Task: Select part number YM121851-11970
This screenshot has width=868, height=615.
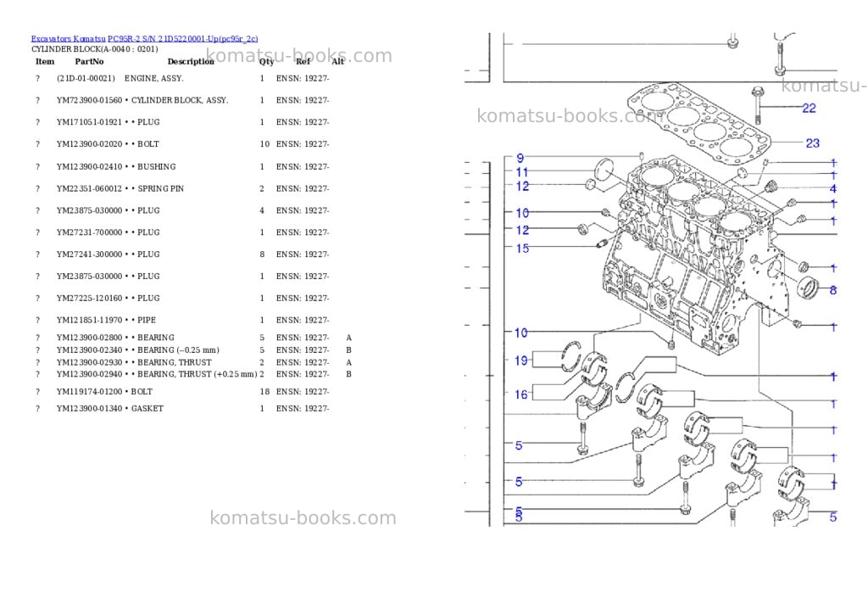Action: pyautogui.click(x=89, y=321)
